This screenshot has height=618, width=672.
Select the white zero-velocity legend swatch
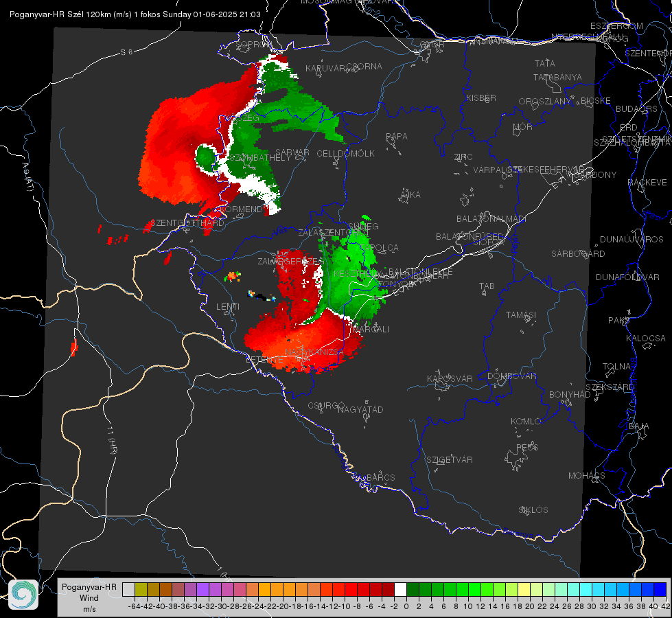400,590
